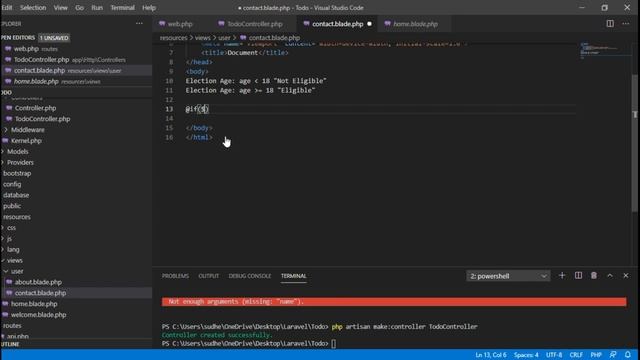640x360 pixels.
Task: Open home.blade.php in Open Editors list
Action: click(x=76, y=81)
